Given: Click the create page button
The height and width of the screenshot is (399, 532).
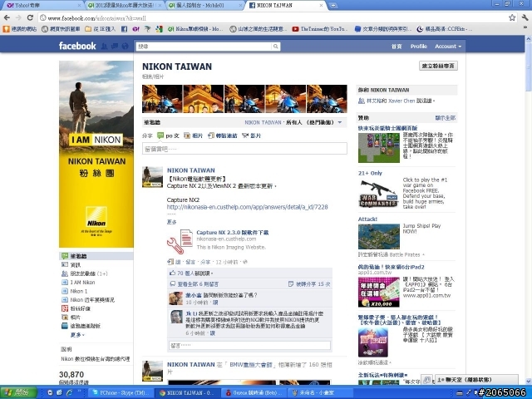Looking at the screenshot, I should (x=438, y=66).
